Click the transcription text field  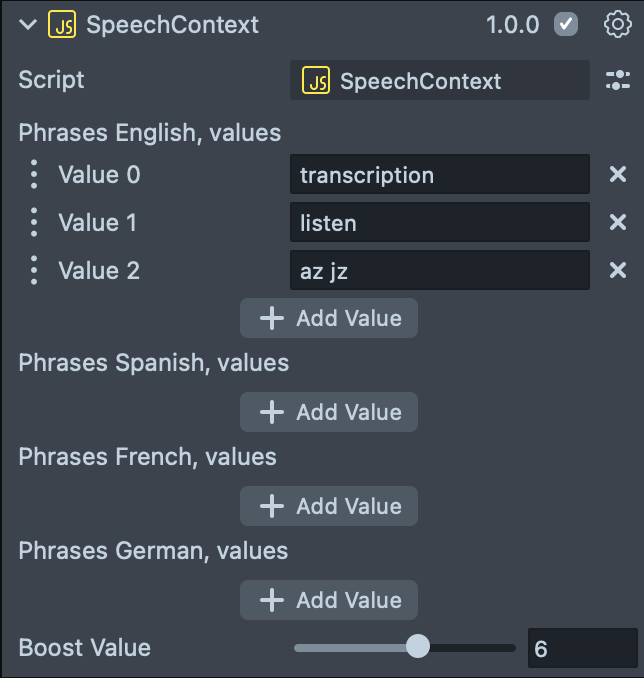439,175
